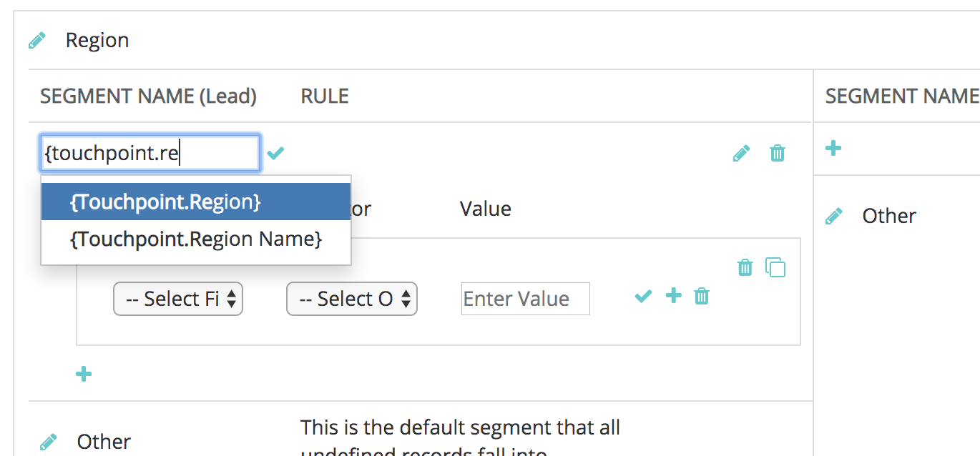Delete the rule group with its trash icon
The height and width of the screenshot is (456, 980).
[x=745, y=267]
